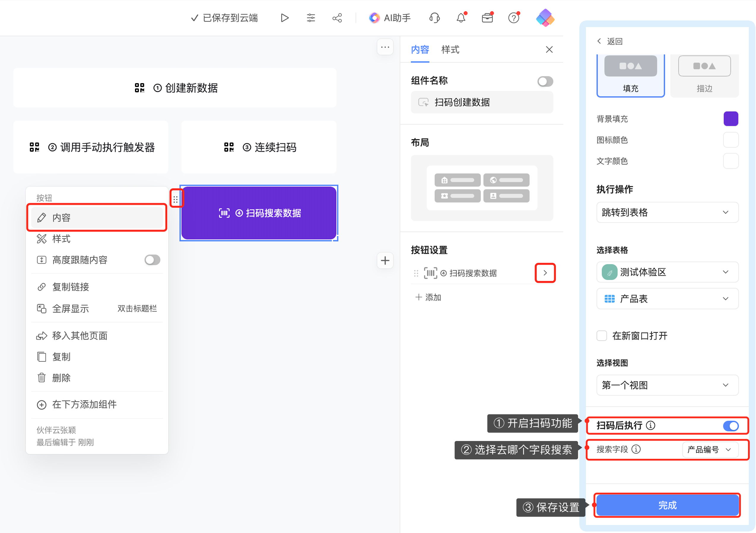The image size is (756, 533).
Task: Click the 已保存到云端 save status
Action: [x=225, y=18]
